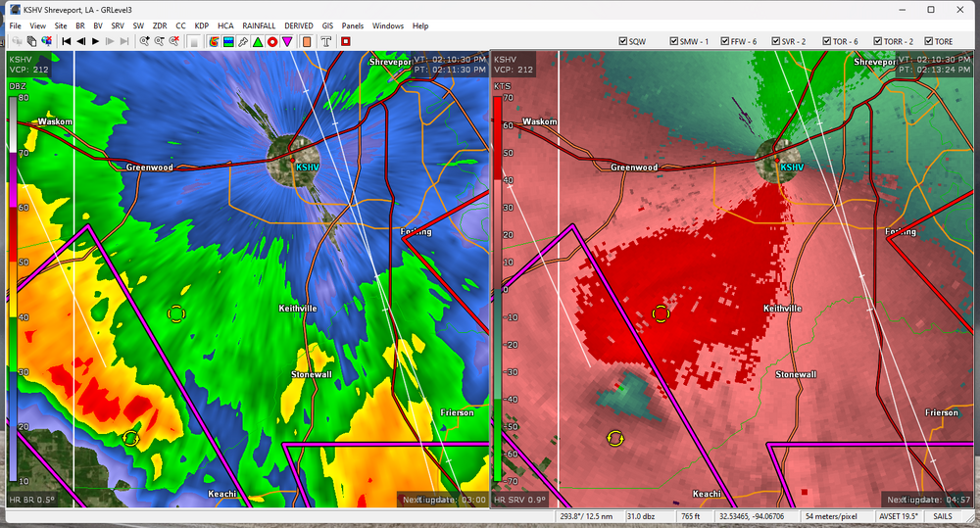The width and height of the screenshot is (980, 528).
Task: Click the text T tool icon
Action: point(326,41)
